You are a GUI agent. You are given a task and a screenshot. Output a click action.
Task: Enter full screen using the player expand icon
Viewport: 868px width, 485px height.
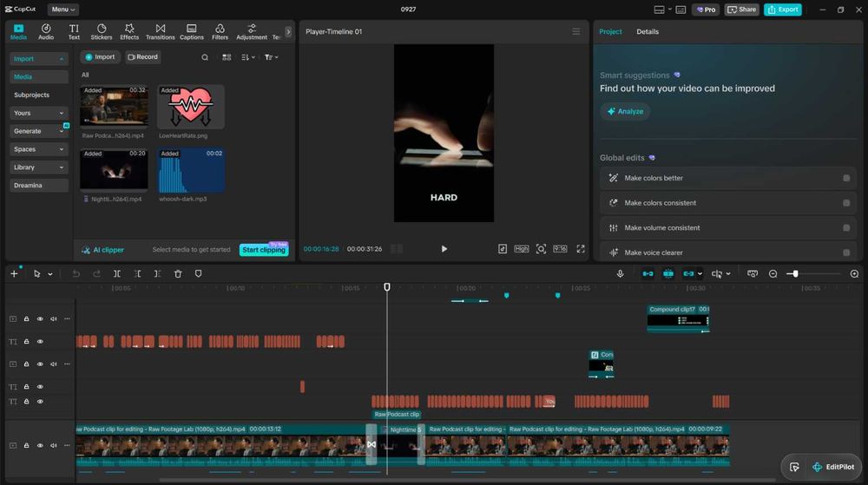tap(580, 249)
